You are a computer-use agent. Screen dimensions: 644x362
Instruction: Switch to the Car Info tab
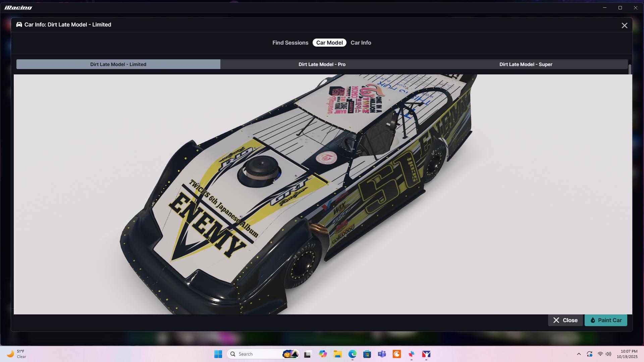(361, 43)
